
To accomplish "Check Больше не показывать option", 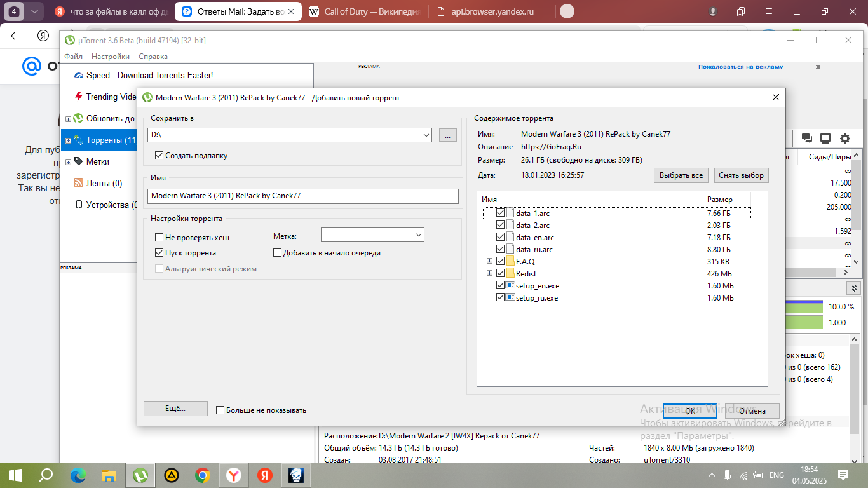I will [x=220, y=410].
